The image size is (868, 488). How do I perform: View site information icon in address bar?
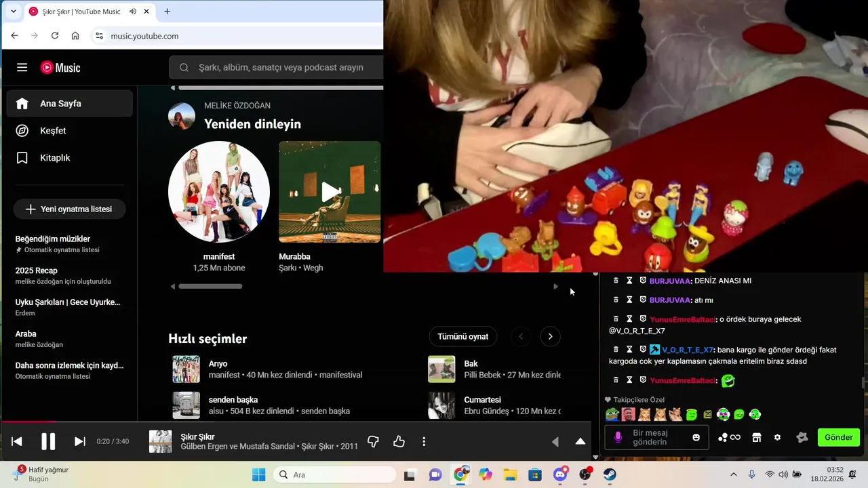tap(99, 36)
